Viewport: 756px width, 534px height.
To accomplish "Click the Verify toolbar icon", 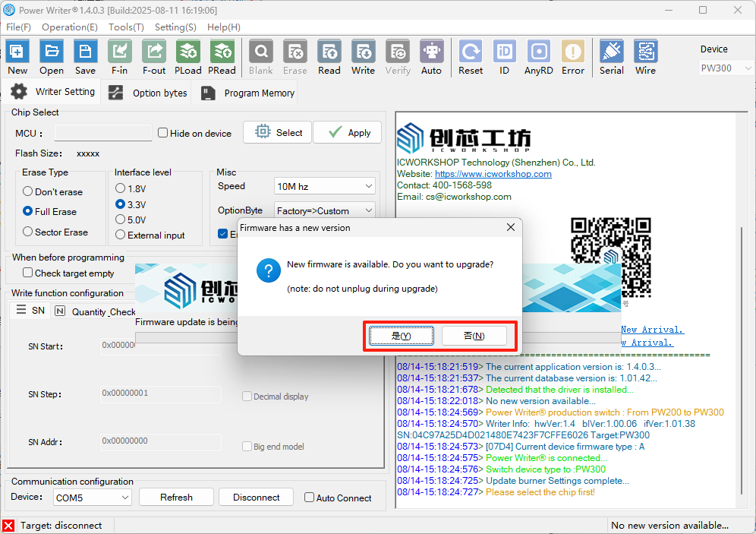I will pyautogui.click(x=398, y=57).
